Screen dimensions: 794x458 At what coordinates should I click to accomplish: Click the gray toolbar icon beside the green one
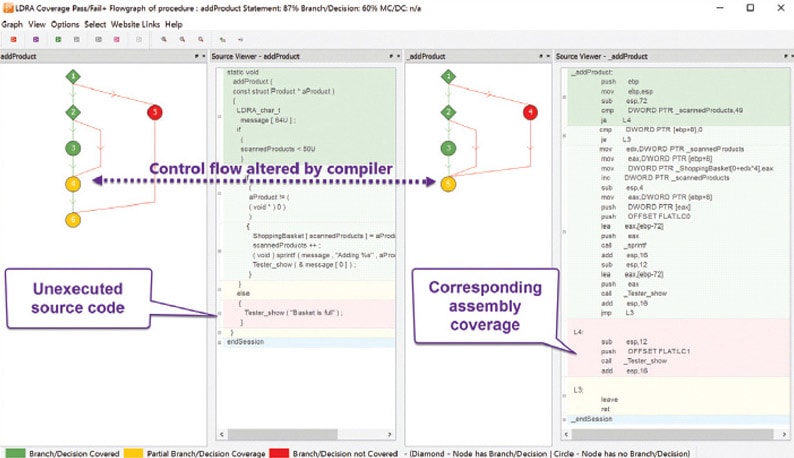76,40
